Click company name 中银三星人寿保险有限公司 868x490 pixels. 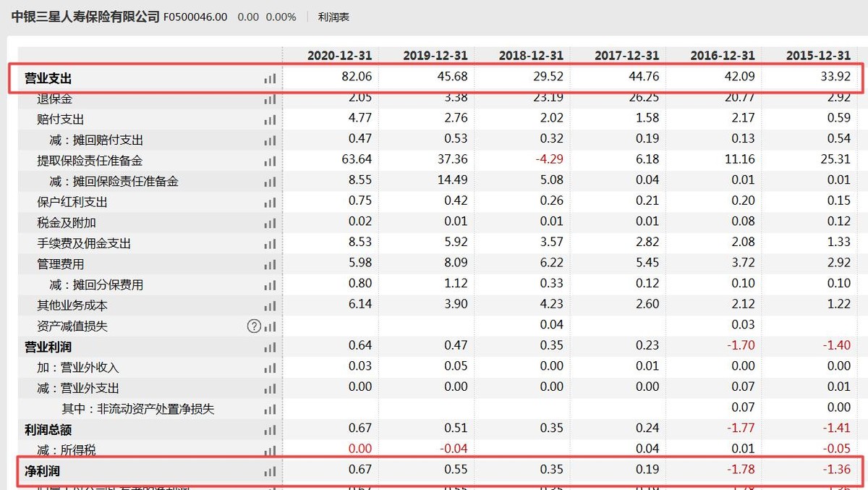click(85, 17)
